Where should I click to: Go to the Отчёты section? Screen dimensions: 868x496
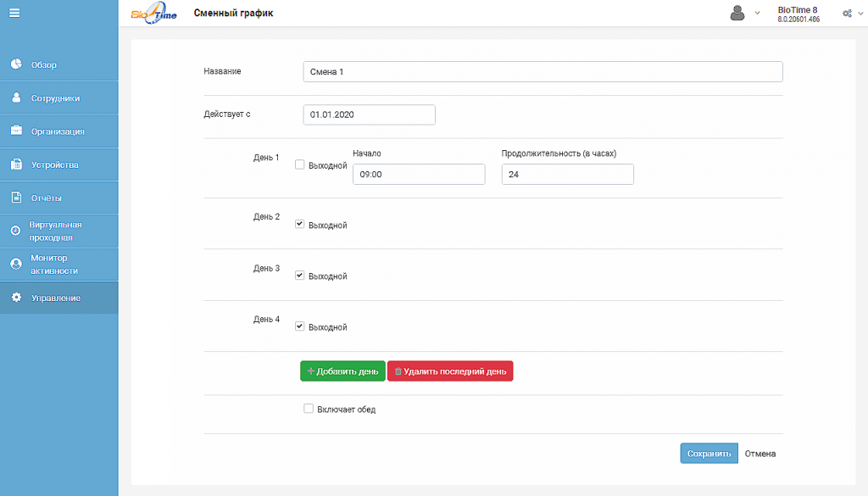click(x=59, y=198)
